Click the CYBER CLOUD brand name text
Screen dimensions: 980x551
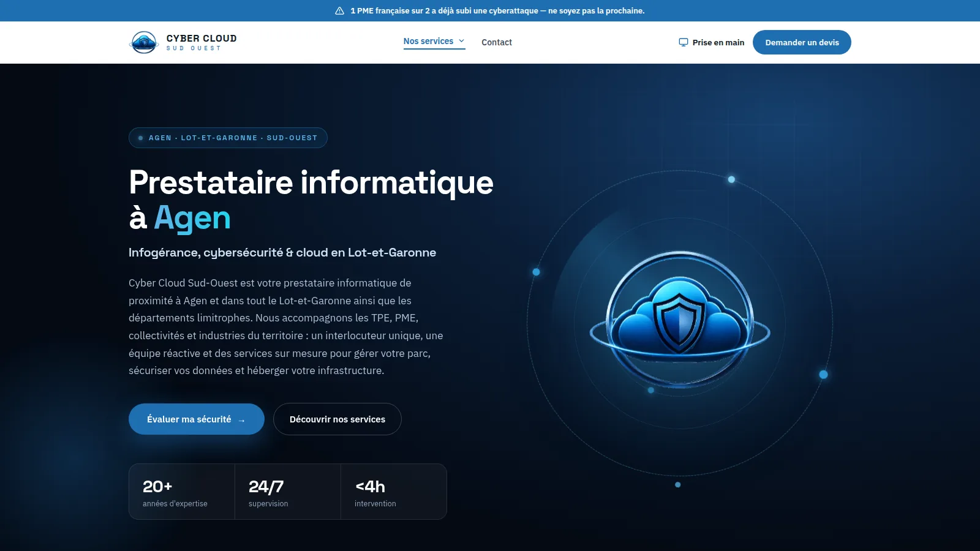tap(202, 38)
